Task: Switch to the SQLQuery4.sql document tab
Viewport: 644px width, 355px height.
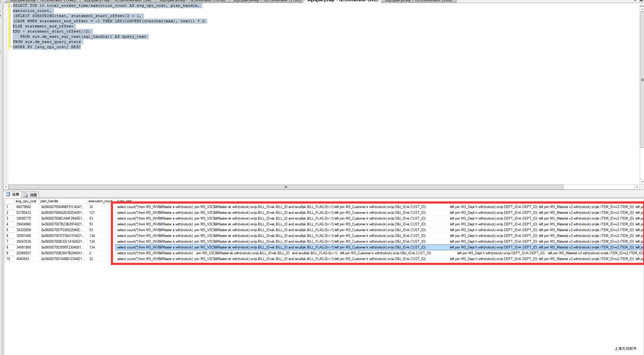Action: (267, 1)
